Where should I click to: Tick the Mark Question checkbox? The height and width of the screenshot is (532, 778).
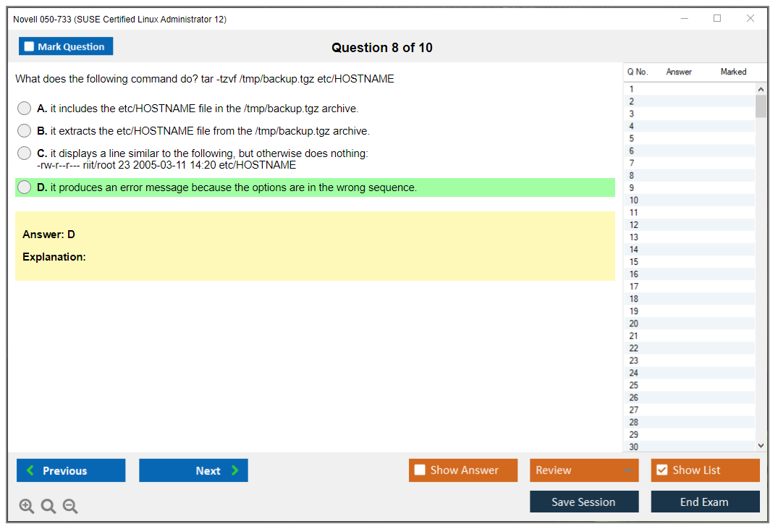[30, 47]
